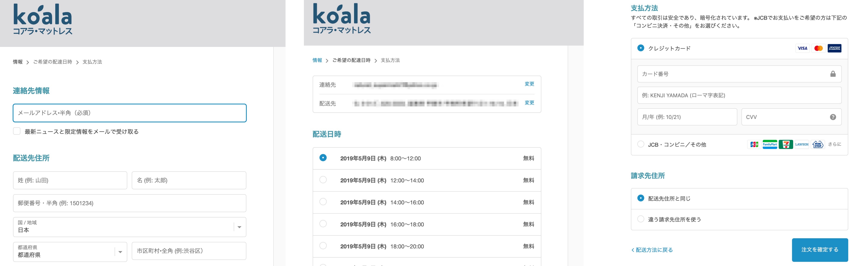Image resolution: width=868 pixels, height=266 pixels.
Task: Go to 情報 breadcrumb in middle panel
Action: [317, 60]
